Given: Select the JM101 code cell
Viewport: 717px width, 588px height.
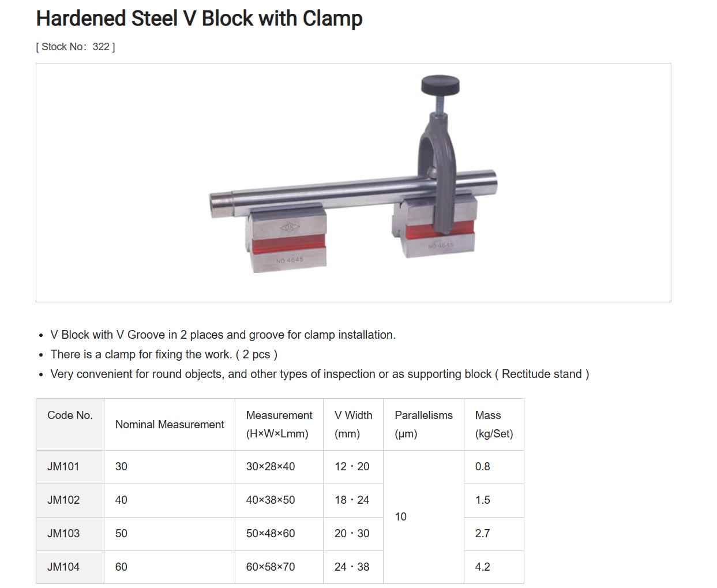Looking at the screenshot, I should (70, 467).
